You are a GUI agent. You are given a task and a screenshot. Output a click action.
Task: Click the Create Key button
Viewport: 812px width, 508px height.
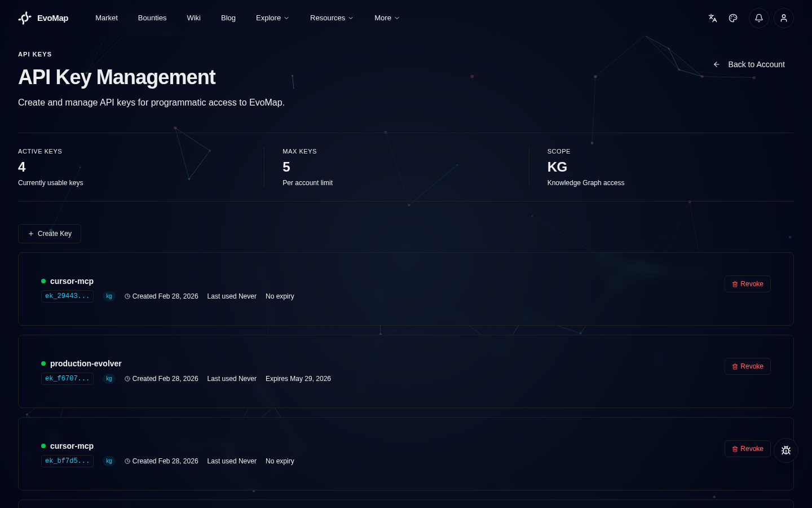tap(50, 234)
